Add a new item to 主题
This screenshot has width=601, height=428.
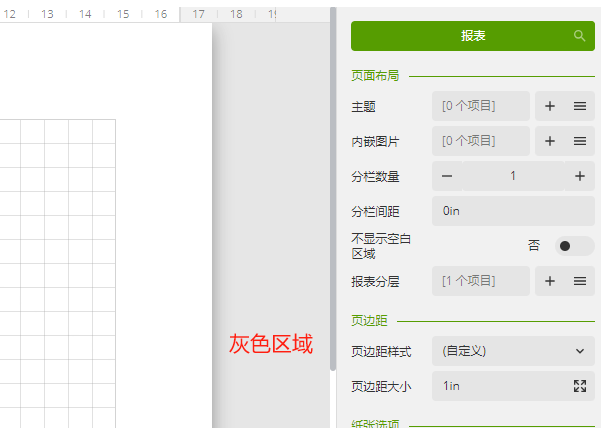550,106
